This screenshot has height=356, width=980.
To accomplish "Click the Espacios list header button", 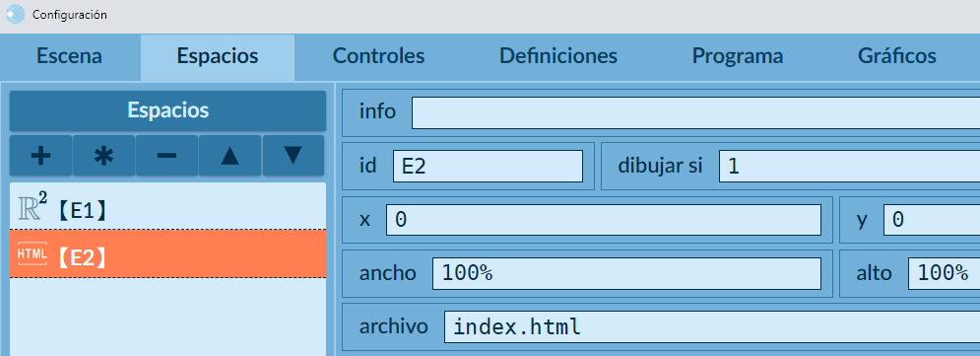I will (x=167, y=110).
